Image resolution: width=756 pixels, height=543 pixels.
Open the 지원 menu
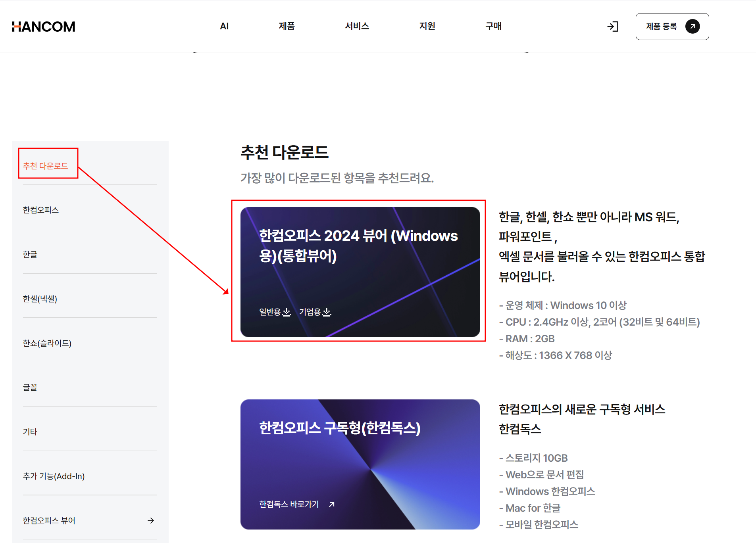pos(427,26)
